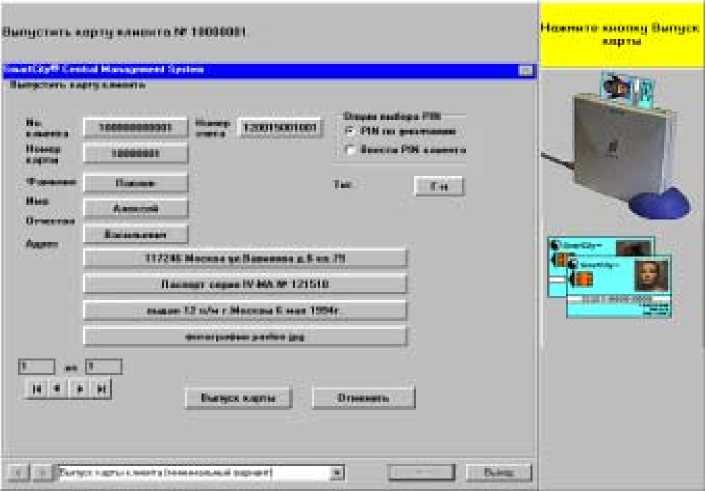Go to the first record
This screenshot has height=491, width=705.
[x=36, y=388]
